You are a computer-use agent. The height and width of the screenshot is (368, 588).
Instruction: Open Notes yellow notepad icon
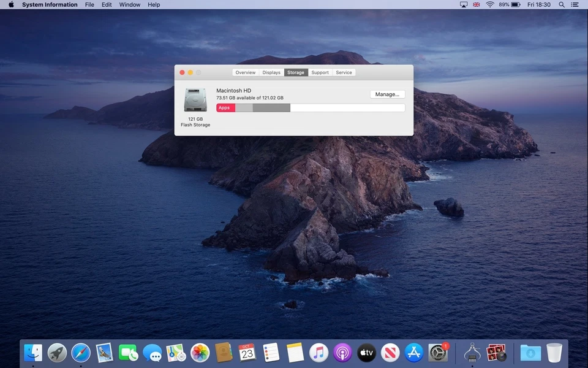(295, 353)
